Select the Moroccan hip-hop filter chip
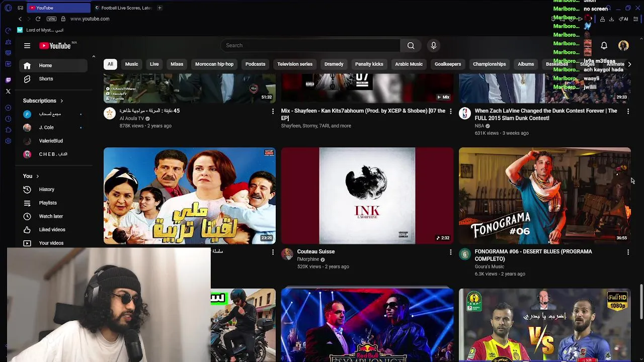644x362 pixels. pos(214,64)
